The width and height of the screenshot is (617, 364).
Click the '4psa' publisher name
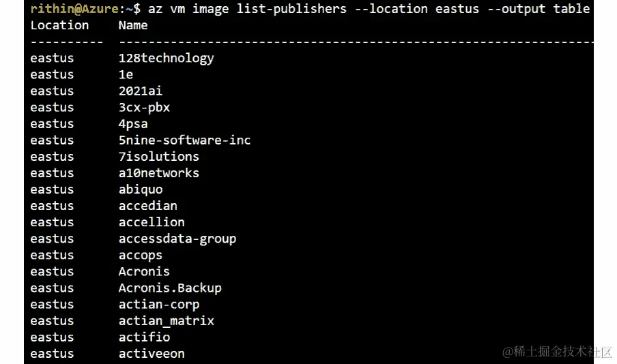pyautogui.click(x=133, y=124)
